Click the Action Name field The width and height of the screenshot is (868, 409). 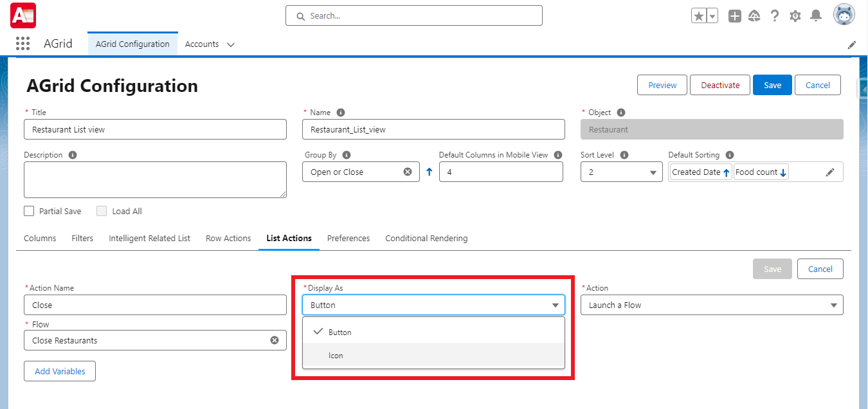coord(155,305)
